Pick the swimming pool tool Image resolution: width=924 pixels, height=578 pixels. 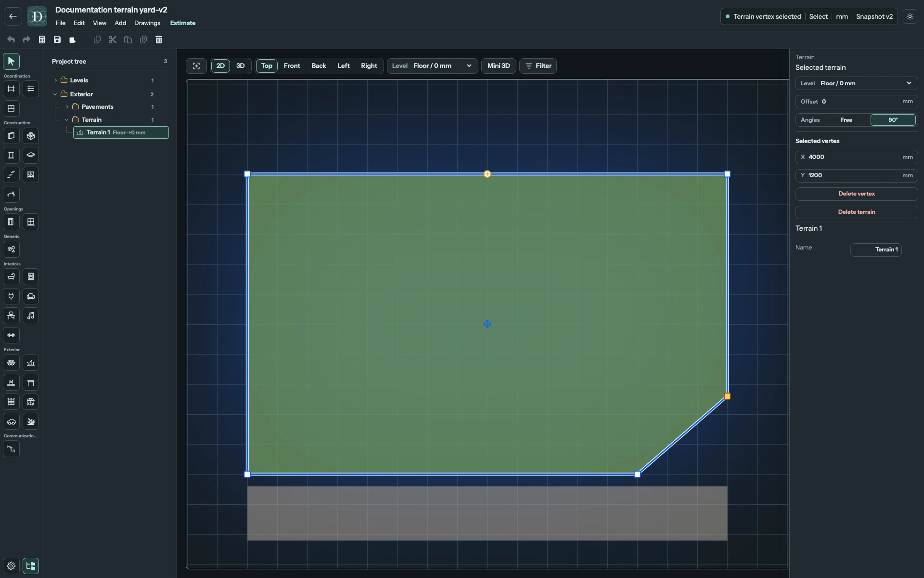tap(11, 382)
